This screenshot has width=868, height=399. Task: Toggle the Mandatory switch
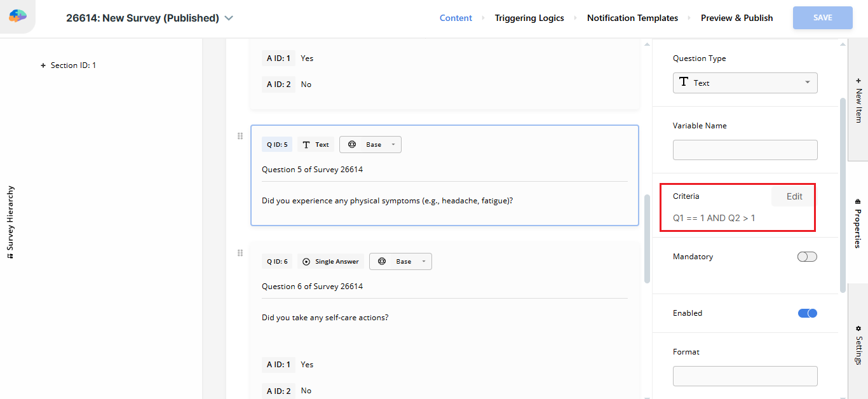(x=807, y=257)
